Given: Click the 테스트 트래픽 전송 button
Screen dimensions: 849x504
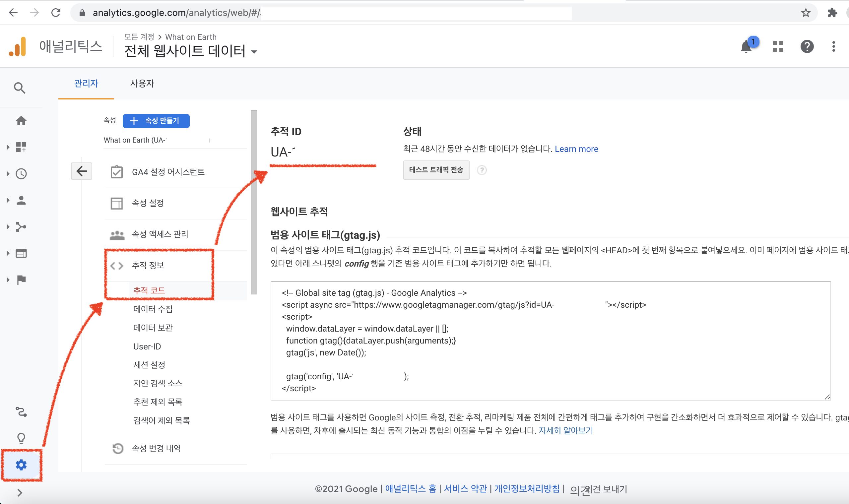Looking at the screenshot, I should tap(436, 170).
